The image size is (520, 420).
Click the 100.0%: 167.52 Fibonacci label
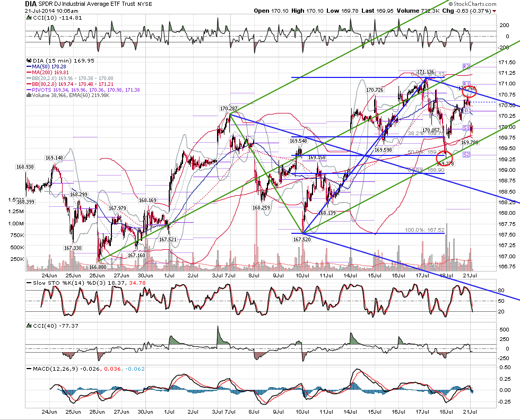[x=424, y=230]
